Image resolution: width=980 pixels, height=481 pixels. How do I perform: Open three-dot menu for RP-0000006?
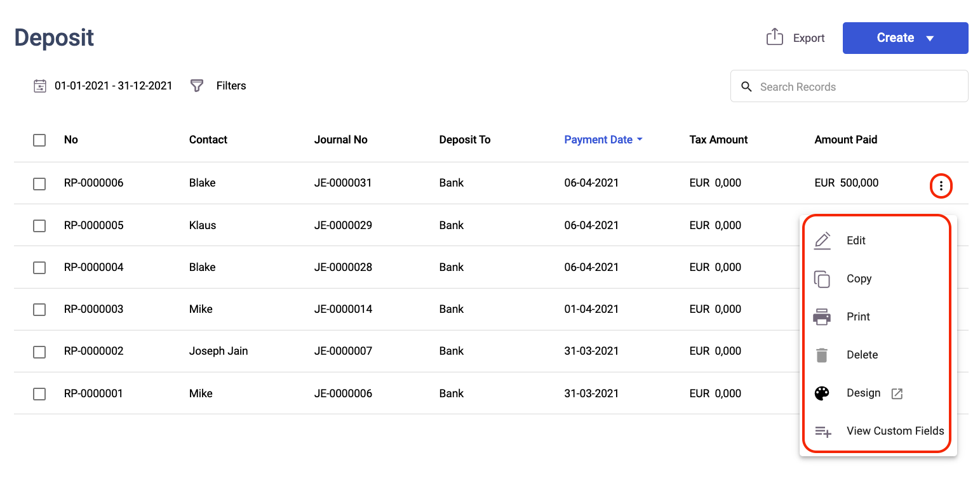[941, 185]
